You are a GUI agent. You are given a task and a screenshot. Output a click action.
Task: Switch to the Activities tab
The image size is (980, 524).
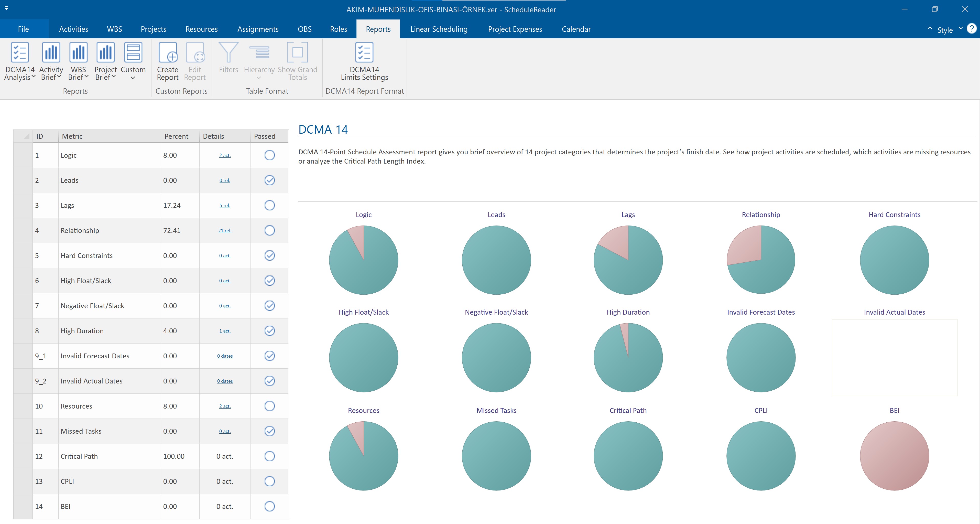(x=73, y=29)
